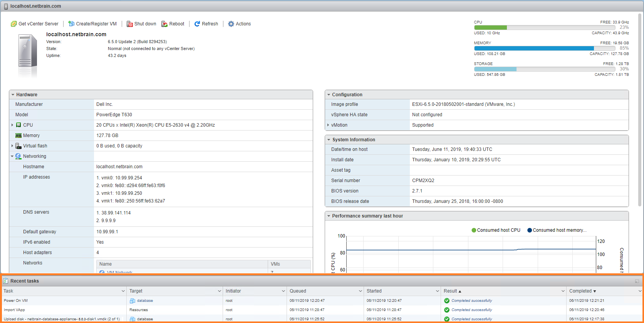
Task: Open the Initiator column dropdown
Action: coord(283,291)
